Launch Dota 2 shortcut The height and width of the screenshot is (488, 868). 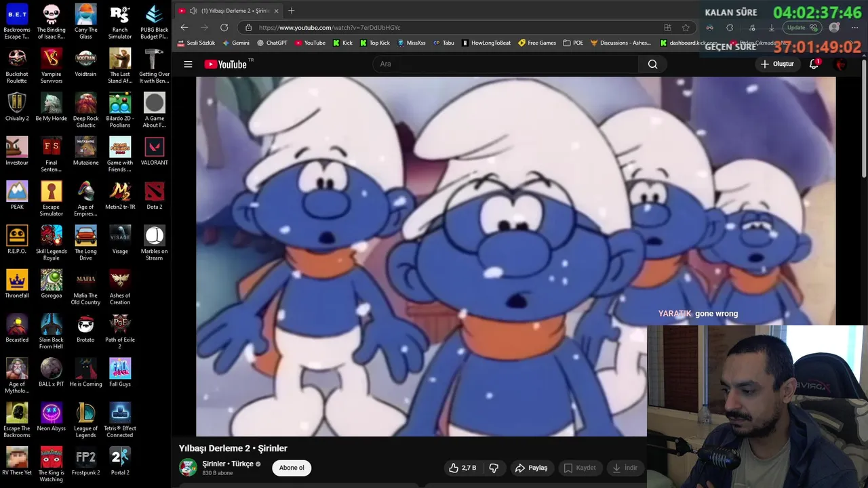[x=154, y=195]
